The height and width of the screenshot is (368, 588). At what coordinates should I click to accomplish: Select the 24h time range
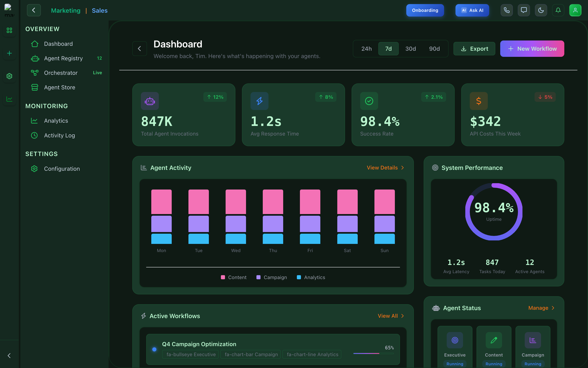(x=366, y=49)
